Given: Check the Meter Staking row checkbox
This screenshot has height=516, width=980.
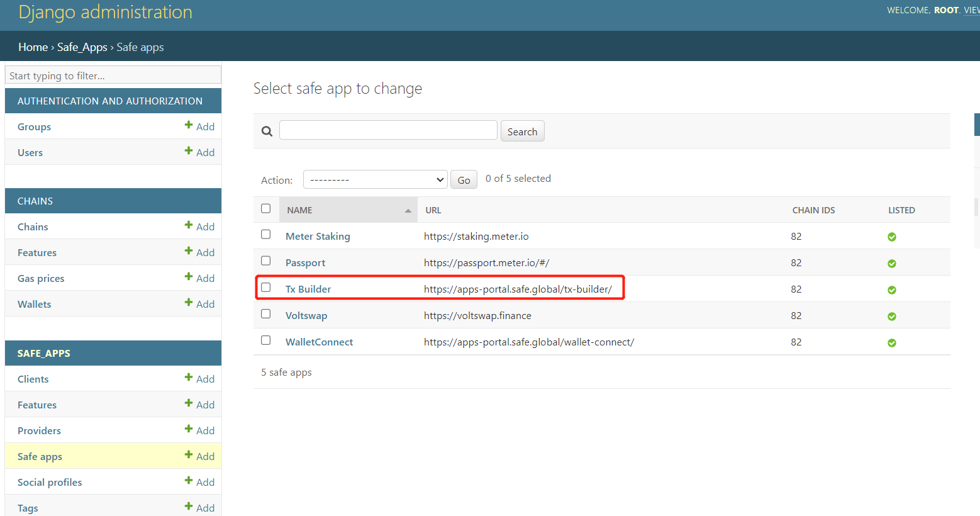Looking at the screenshot, I should coord(265,234).
